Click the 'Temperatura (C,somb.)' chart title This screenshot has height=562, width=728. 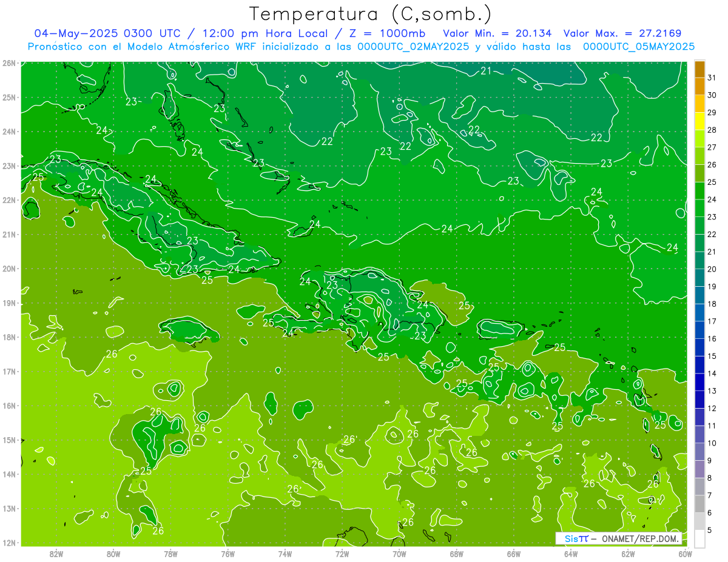tap(371, 13)
